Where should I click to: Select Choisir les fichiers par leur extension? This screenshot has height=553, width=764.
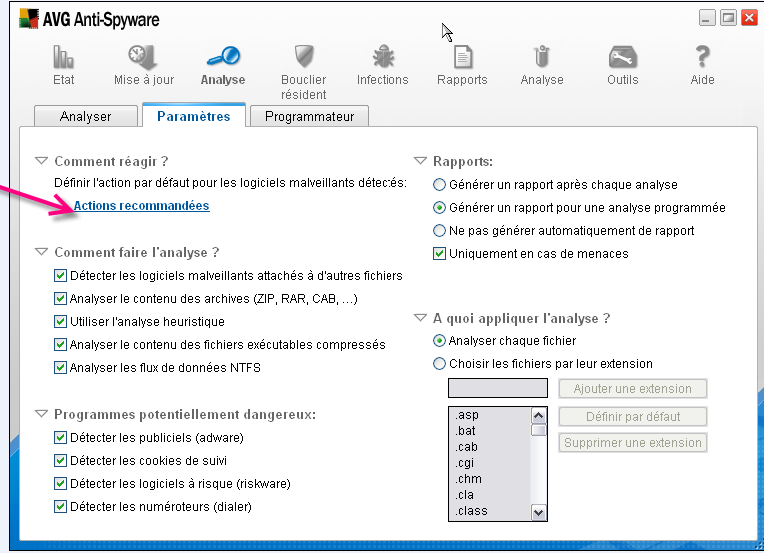coord(439,364)
